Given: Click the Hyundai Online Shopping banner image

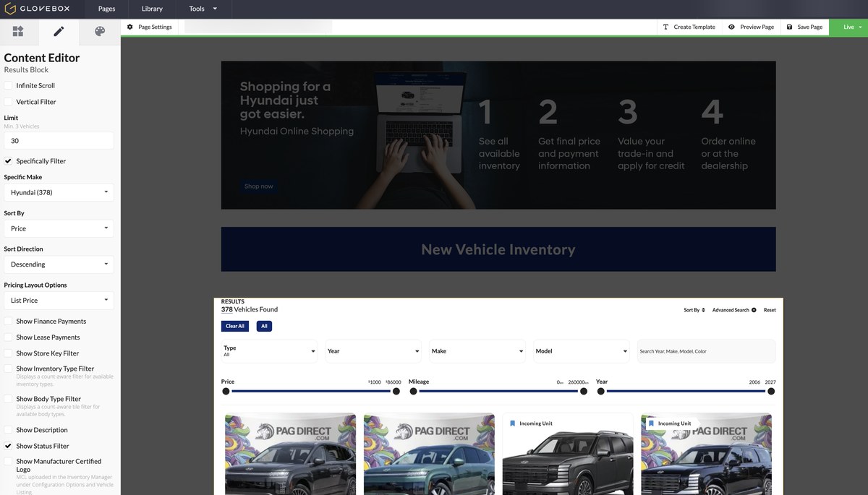Looking at the screenshot, I should coord(498,135).
